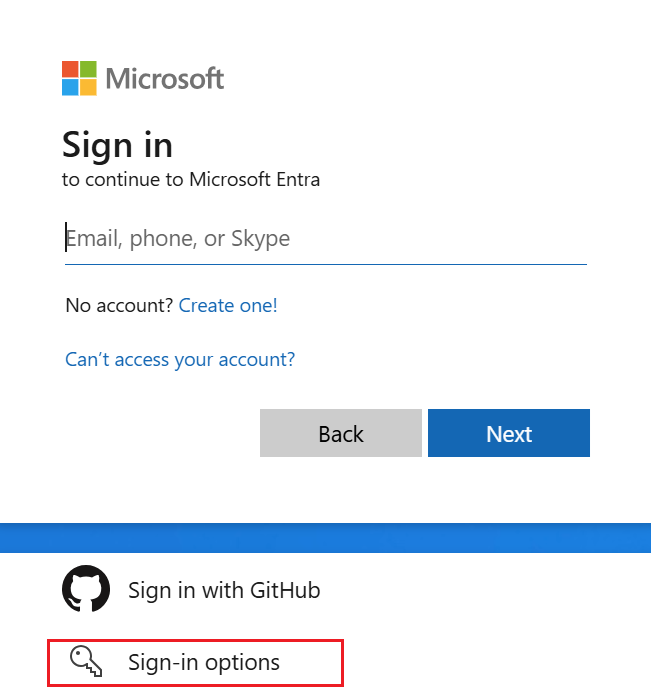This screenshot has width=651, height=692.
Task: Click the Microsoft four-square logo
Action: coord(79,78)
